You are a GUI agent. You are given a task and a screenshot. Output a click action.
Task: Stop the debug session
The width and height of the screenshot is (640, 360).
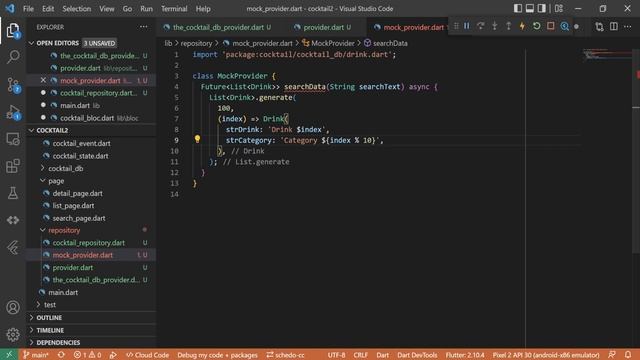(x=551, y=27)
